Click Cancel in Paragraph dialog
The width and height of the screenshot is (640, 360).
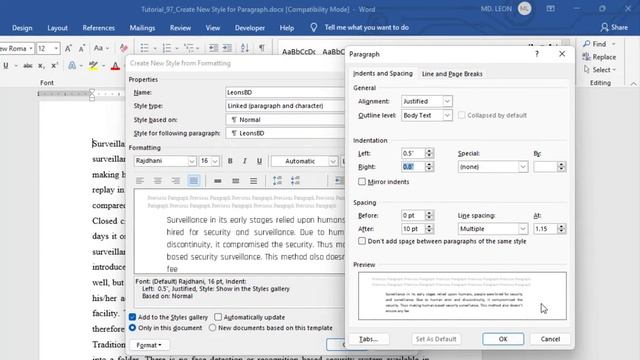[550, 339]
